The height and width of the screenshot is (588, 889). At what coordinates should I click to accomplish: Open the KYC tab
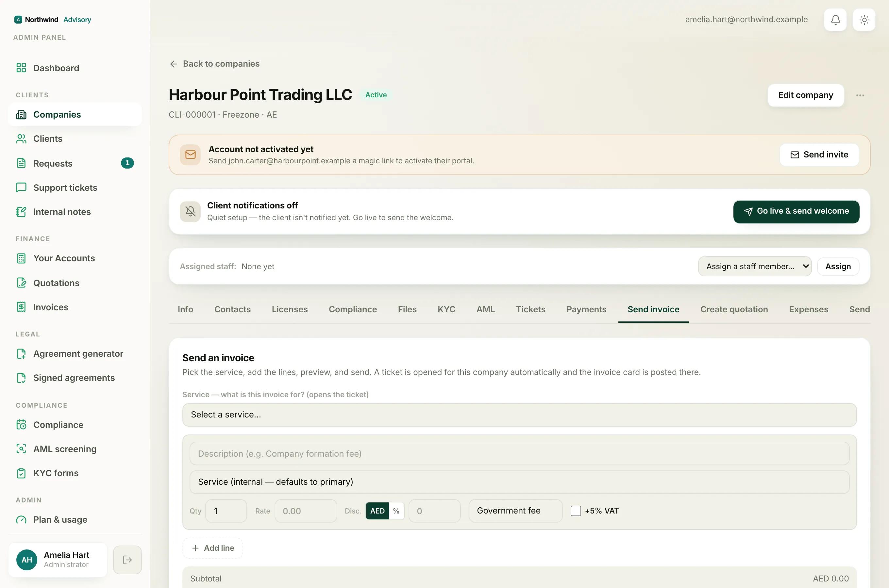tap(446, 309)
